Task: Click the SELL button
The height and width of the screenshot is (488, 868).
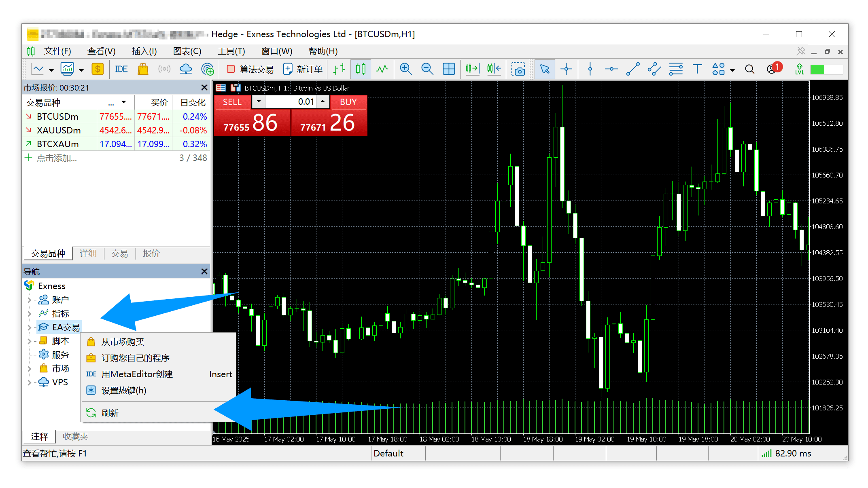Action: pos(232,102)
